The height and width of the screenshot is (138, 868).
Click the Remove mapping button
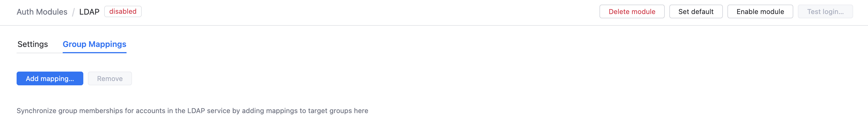pyautogui.click(x=110, y=79)
